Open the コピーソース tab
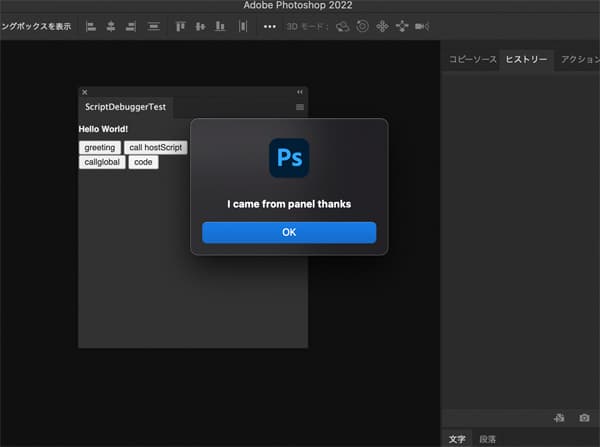The height and width of the screenshot is (447, 600). (472, 60)
